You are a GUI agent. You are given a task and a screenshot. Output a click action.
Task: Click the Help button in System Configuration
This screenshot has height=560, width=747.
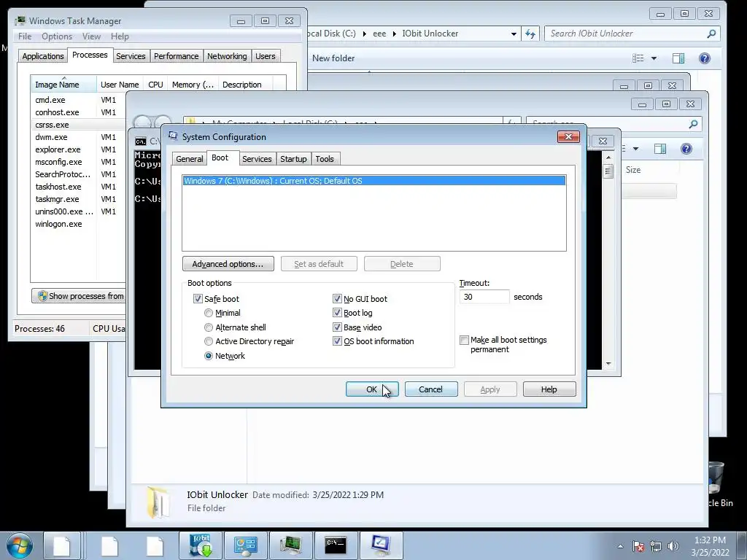pos(549,389)
